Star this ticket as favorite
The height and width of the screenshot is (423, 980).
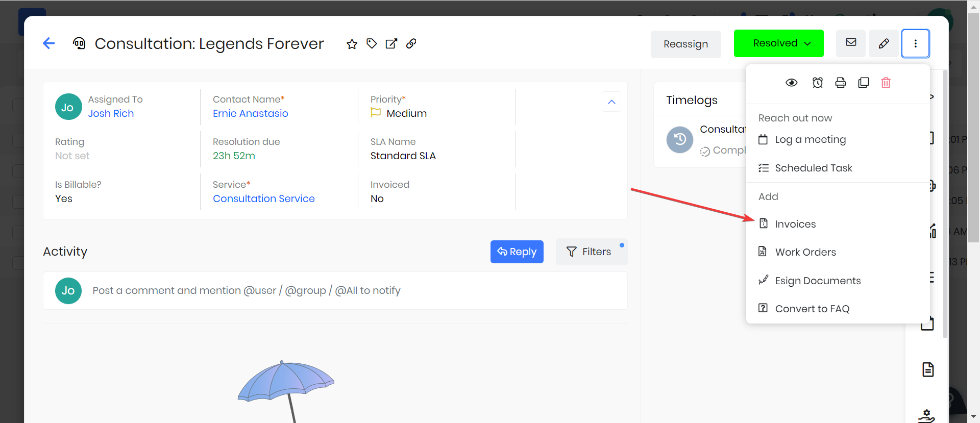tap(352, 44)
